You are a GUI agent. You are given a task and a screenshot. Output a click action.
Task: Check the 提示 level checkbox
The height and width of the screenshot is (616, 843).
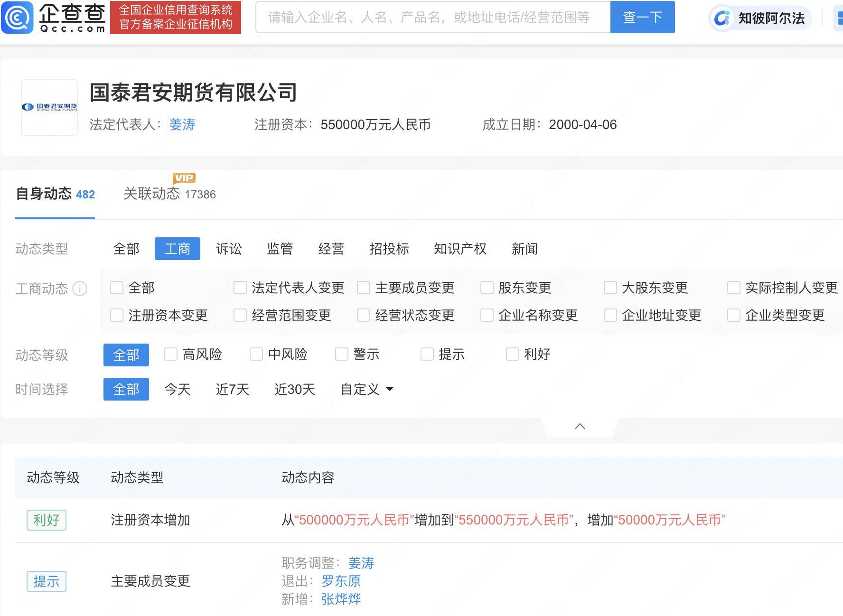coord(427,354)
